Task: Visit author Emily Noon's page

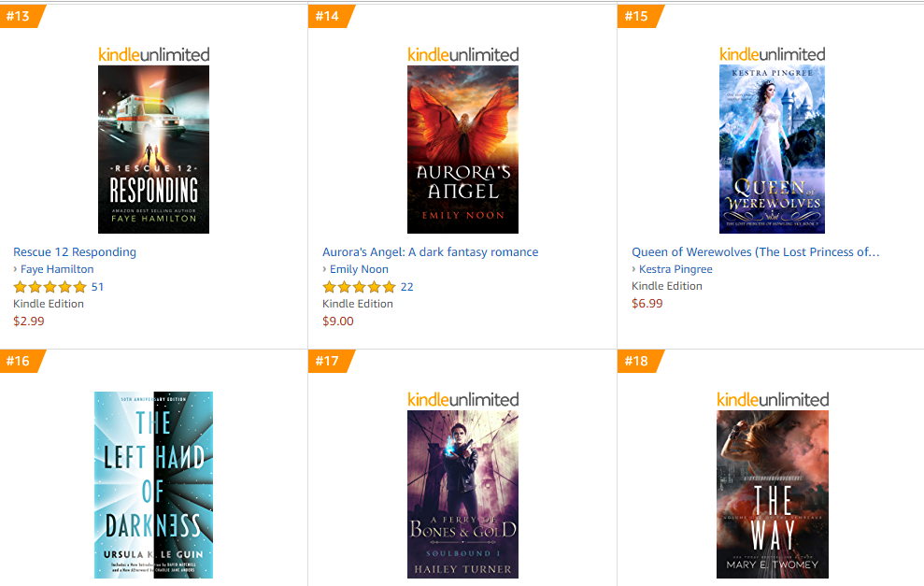Action: pos(359,269)
